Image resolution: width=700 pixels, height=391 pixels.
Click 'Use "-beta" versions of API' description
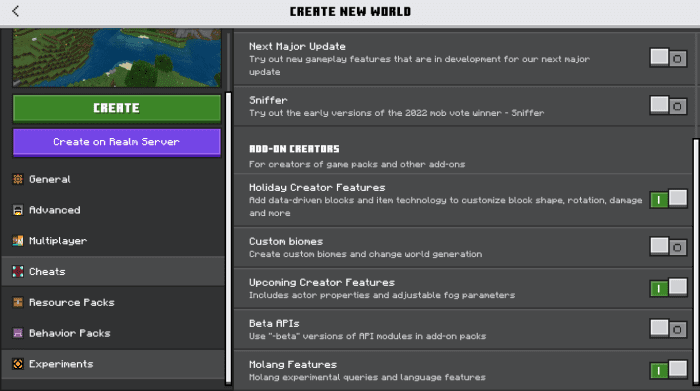[367, 336]
